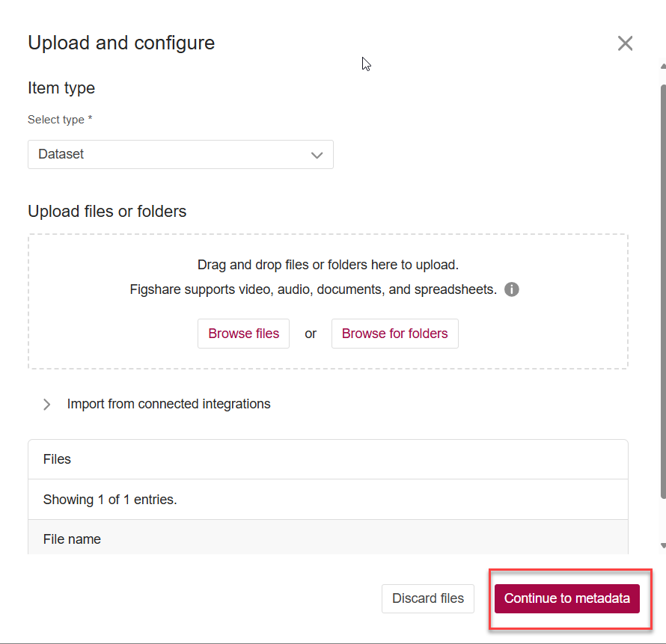Click the scroll down arrow of the dialog
This screenshot has height=644, width=666.
(x=662, y=546)
